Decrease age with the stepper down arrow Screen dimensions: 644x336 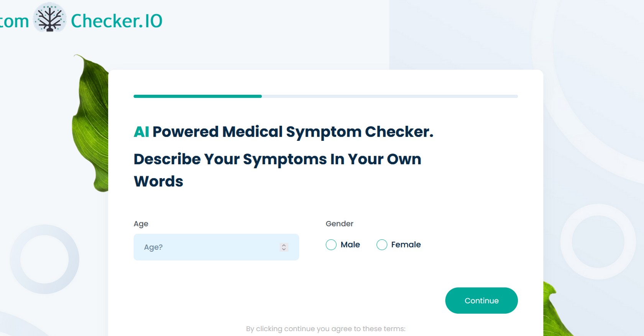coord(284,249)
